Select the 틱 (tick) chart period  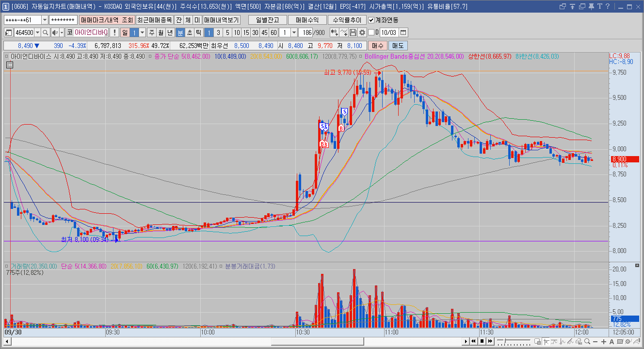198,32
